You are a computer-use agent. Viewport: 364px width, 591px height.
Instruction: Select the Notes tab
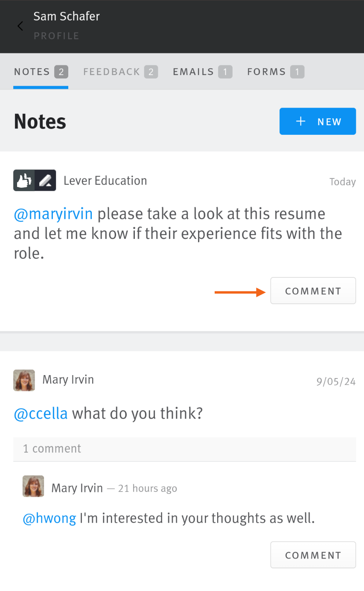tap(41, 72)
